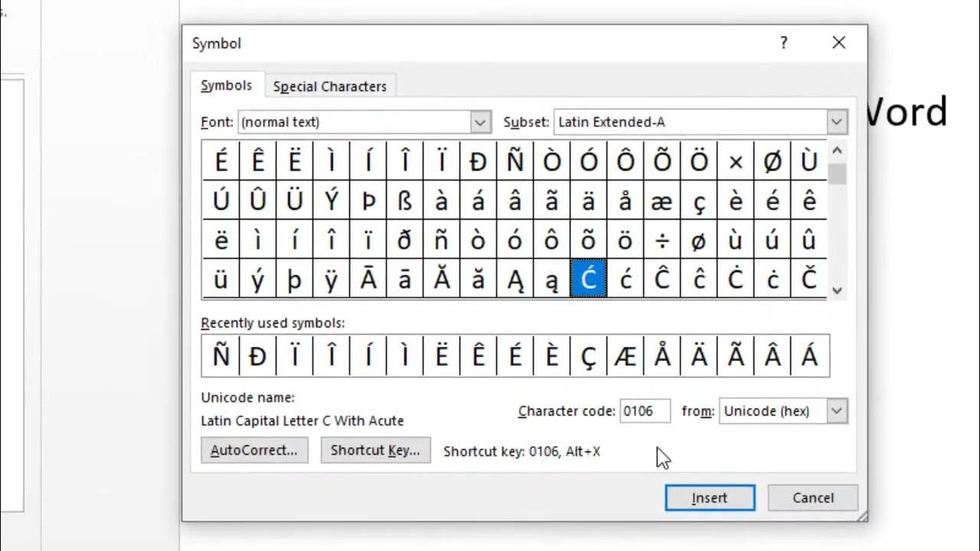
Task: Select the lowercase eth ð character
Action: tap(405, 241)
